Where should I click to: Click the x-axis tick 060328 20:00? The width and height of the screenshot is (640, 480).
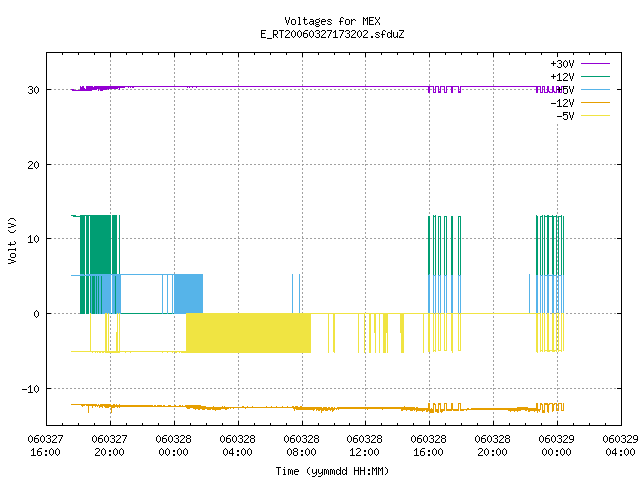[493, 446]
